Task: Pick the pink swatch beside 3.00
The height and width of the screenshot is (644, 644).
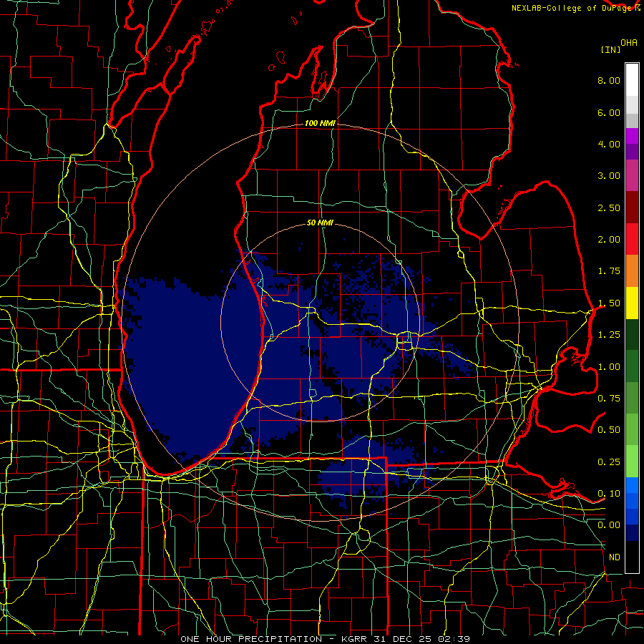Action: [632, 175]
